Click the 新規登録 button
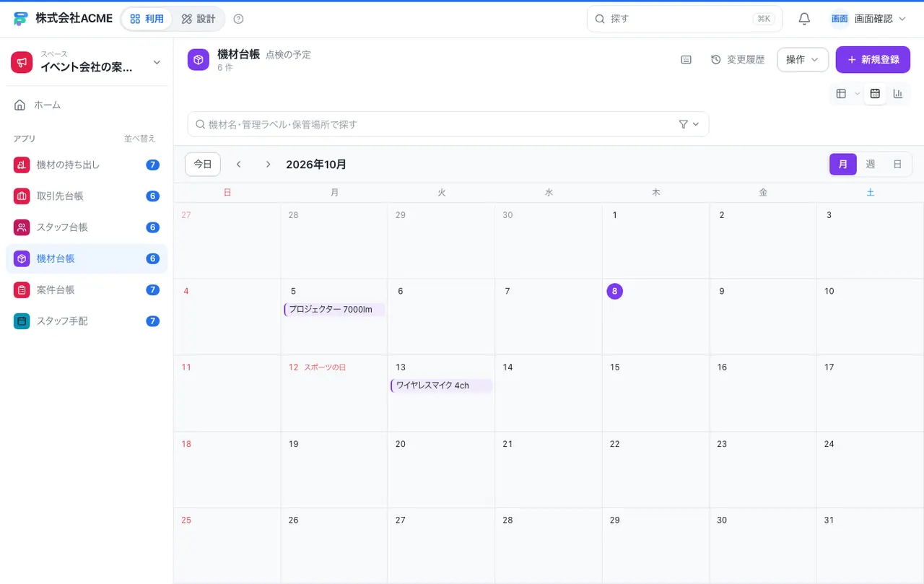The width and height of the screenshot is (924, 584). tap(873, 60)
